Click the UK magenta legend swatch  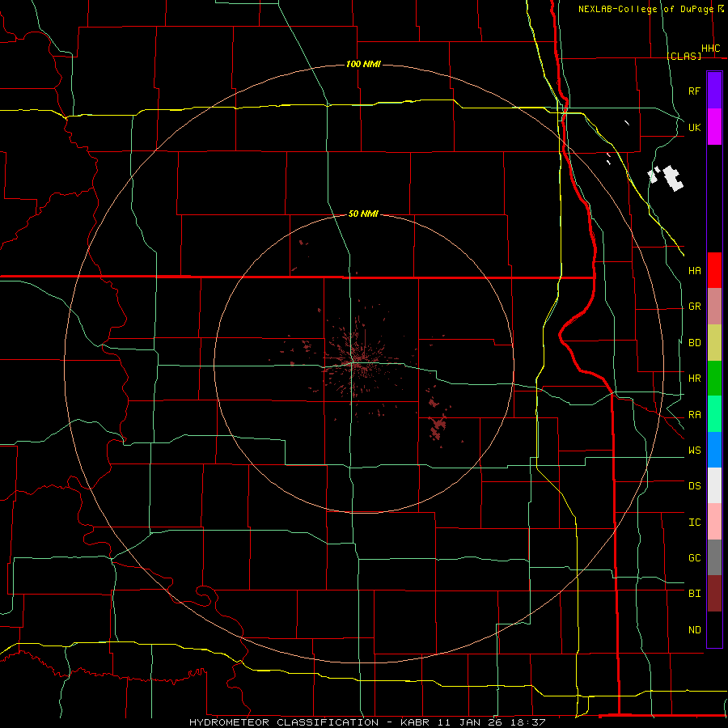714,127
